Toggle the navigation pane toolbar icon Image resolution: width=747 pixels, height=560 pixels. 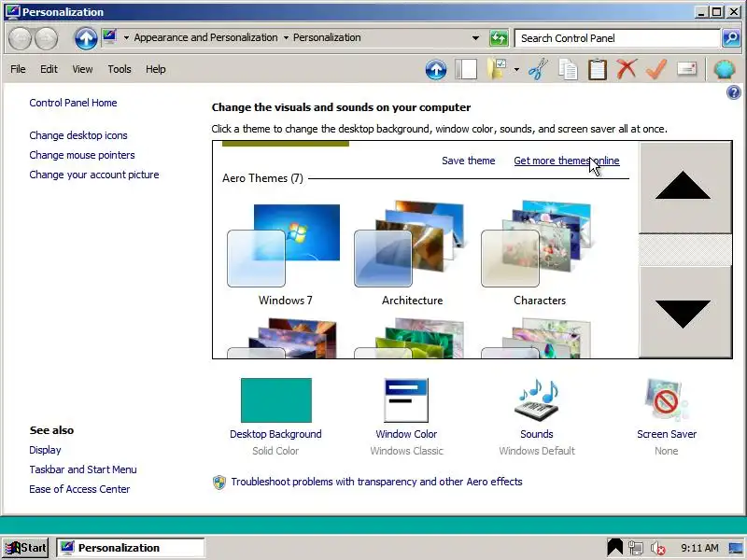point(466,69)
